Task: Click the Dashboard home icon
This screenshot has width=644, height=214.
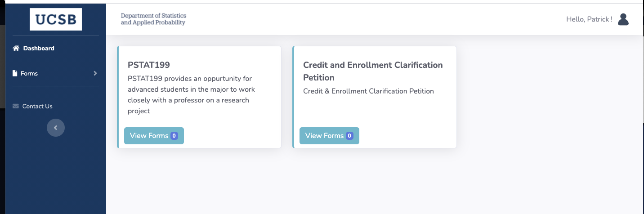Action: pyautogui.click(x=16, y=48)
